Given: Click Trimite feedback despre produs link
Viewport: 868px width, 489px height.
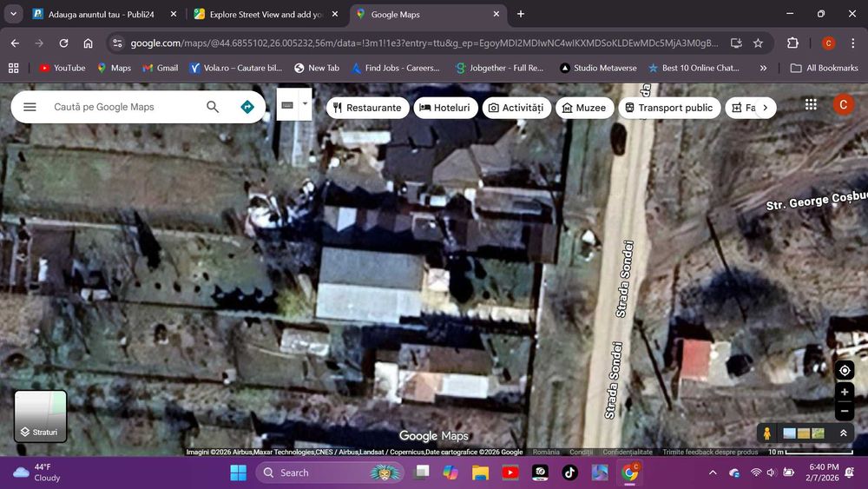Looking at the screenshot, I should [x=710, y=452].
